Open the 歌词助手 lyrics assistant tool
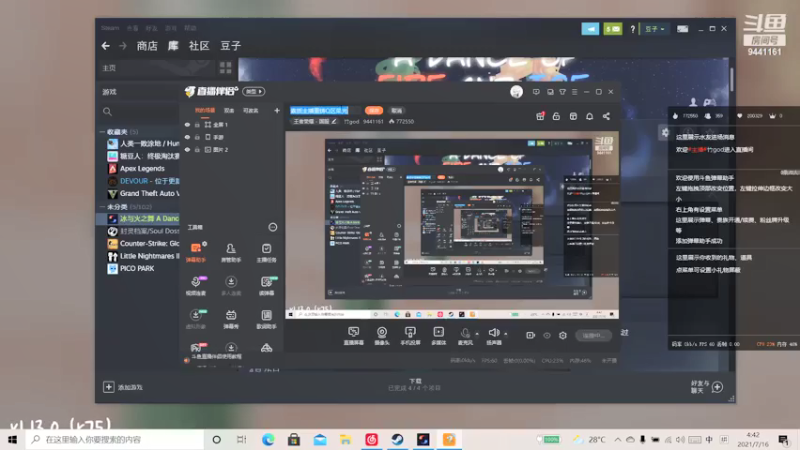The image size is (800, 450). click(x=266, y=319)
